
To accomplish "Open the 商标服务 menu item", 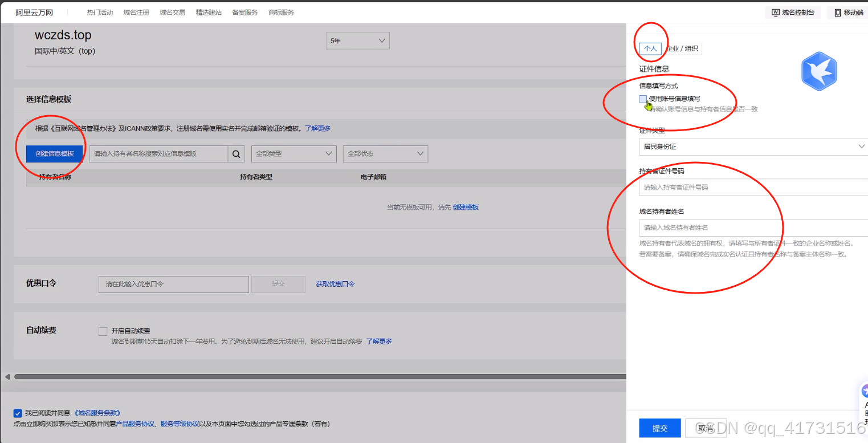I will coord(282,12).
